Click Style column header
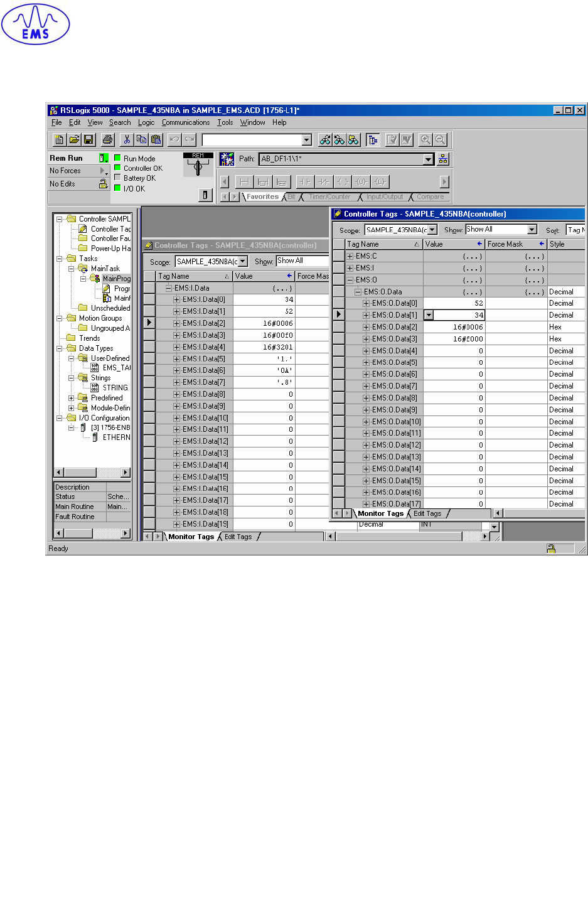Screen dimensions: 588x900 point(566,244)
